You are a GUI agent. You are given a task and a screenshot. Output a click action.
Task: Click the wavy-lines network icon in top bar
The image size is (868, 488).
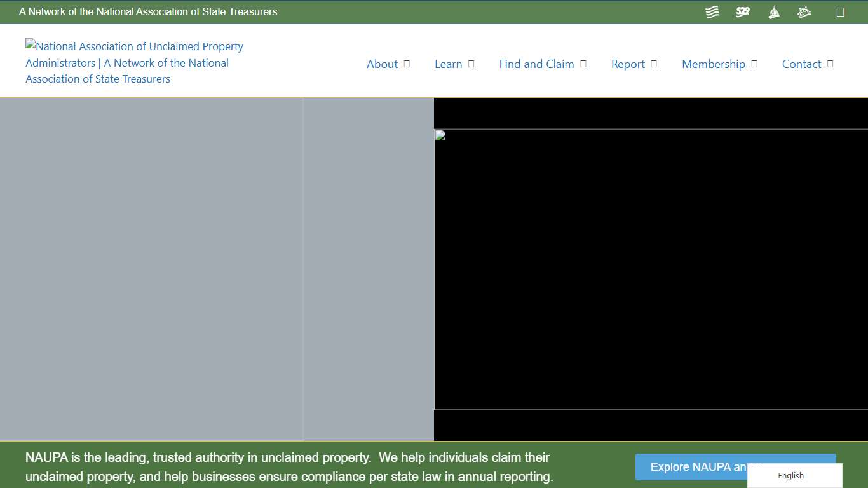click(712, 11)
